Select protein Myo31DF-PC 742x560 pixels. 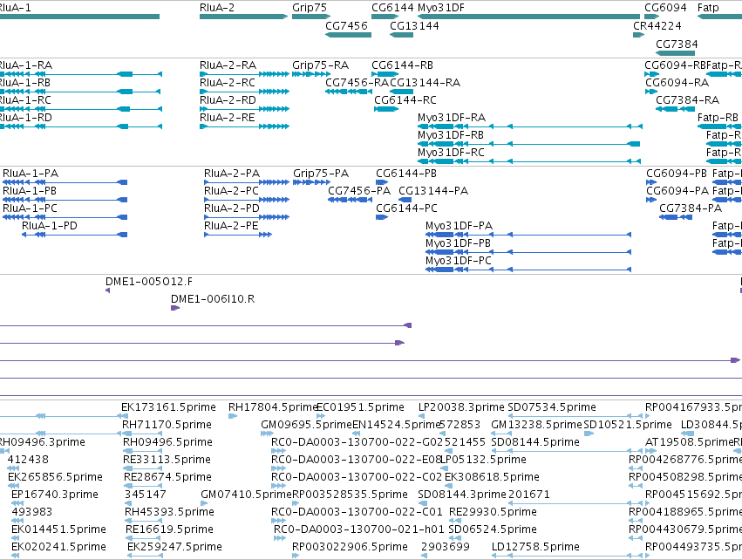(x=459, y=261)
